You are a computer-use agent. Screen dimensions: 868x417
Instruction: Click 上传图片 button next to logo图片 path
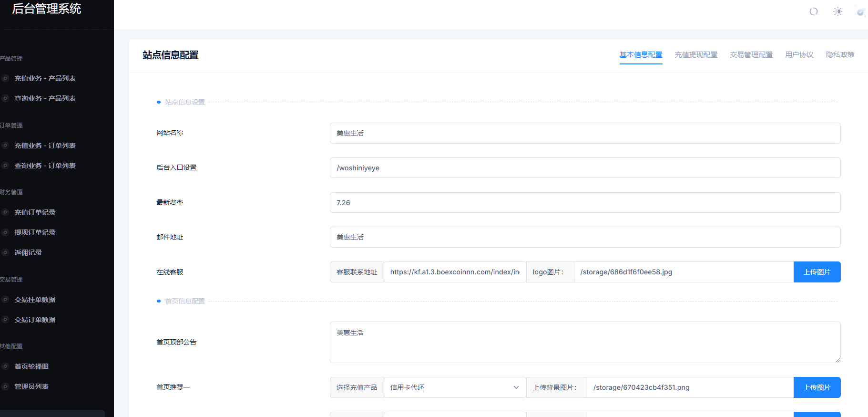(817, 272)
